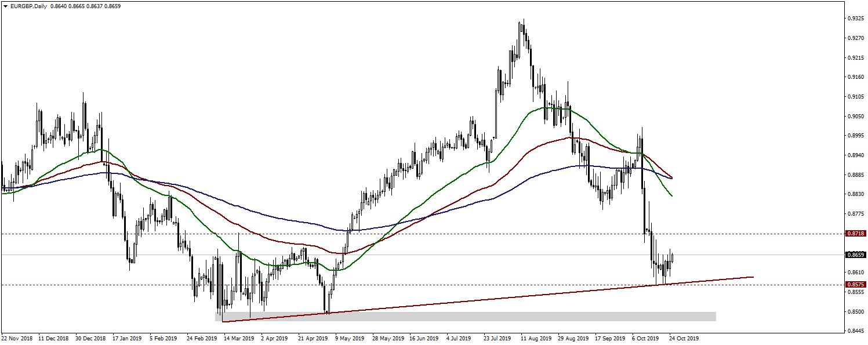Viewport: 868px width, 345px height.
Task: Click the 0.9050 price axis label
Action: (855, 117)
